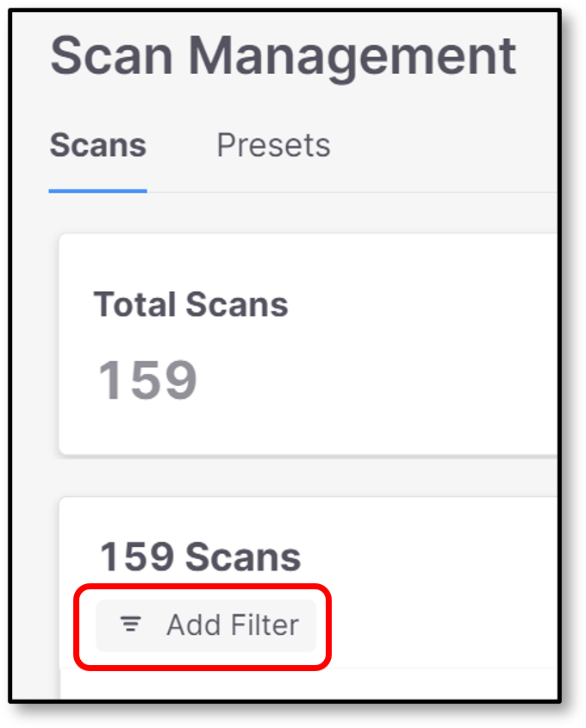This screenshot has height=728, width=586.
Task: Click the number 159 in list heading
Action: pyautogui.click(x=135, y=557)
